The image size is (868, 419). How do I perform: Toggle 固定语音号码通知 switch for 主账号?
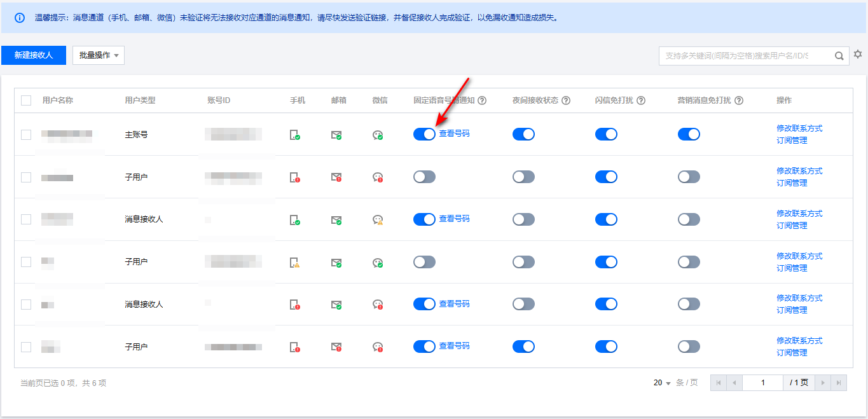click(x=424, y=134)
